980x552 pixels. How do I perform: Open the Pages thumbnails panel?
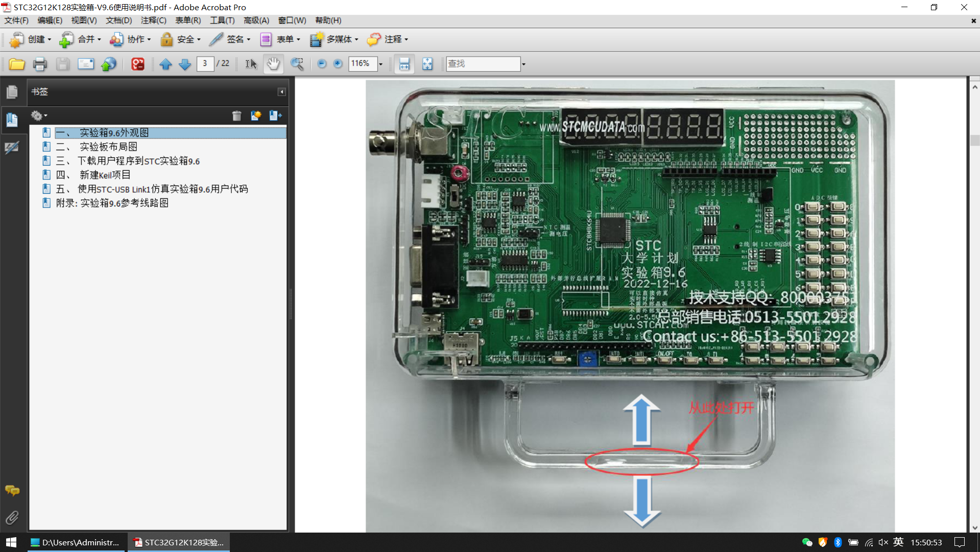click(12, 92)
